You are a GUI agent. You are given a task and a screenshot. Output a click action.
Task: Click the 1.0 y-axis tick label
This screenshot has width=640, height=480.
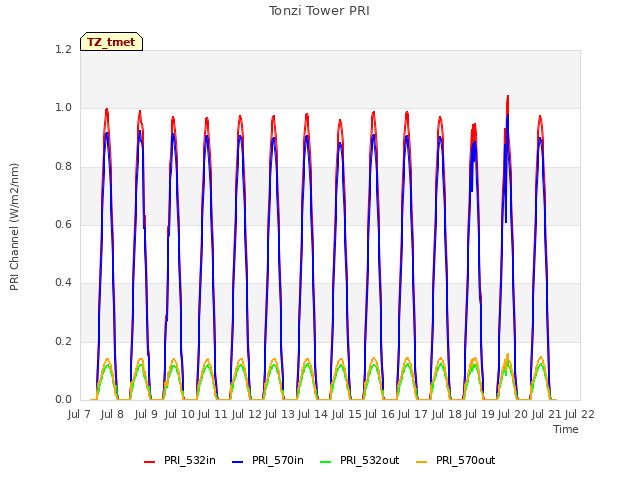tap(63, 108)
